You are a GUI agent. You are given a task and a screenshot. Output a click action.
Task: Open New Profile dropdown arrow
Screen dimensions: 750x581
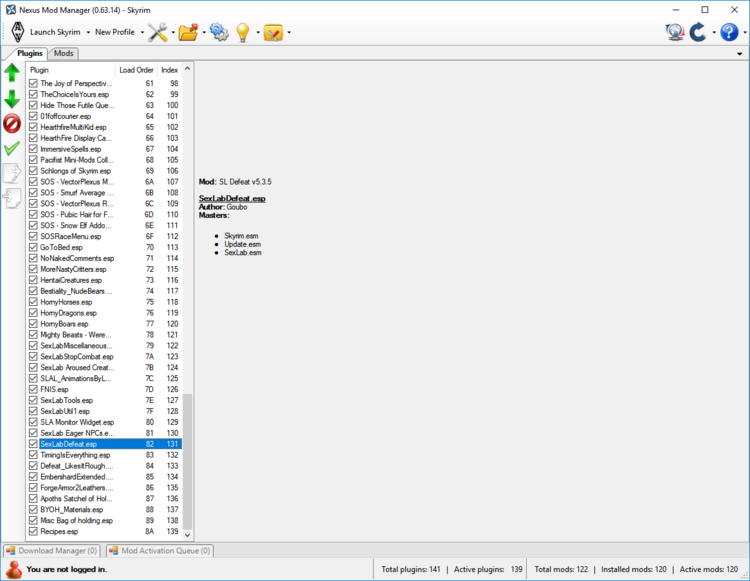pos(142,33)
